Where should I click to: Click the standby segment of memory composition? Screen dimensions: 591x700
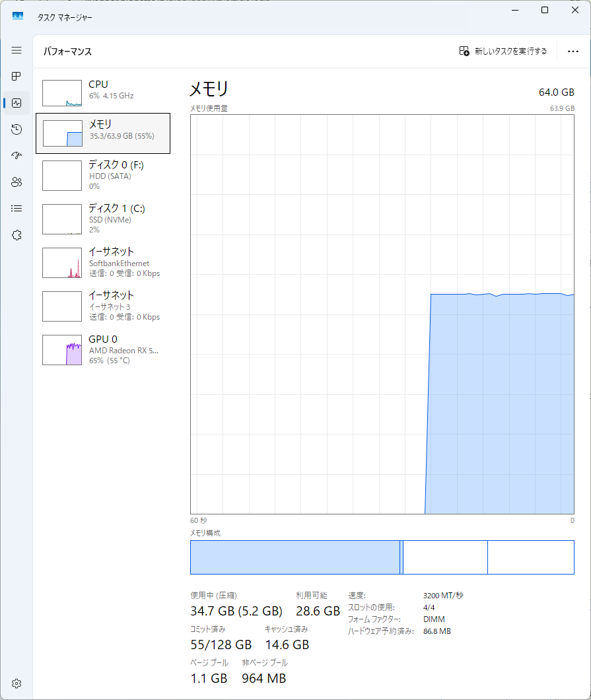(x=445, y=557)
